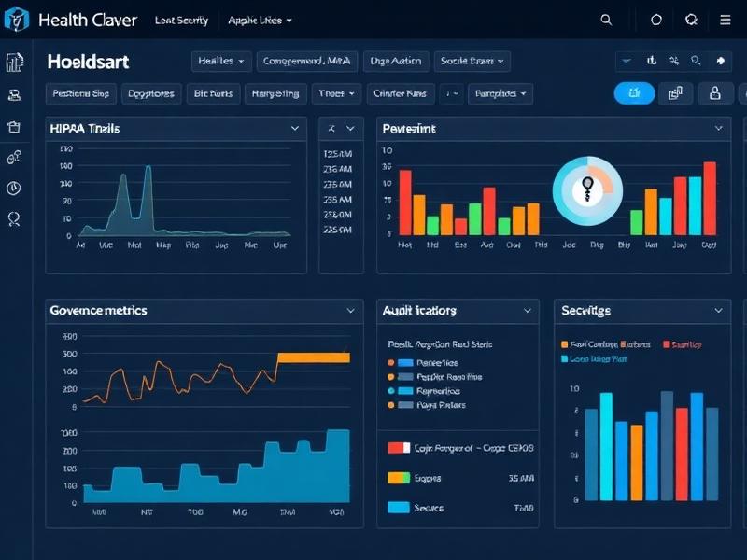Toggle the orange dot beside Raya Relers
747x560 pixels.
391,405
